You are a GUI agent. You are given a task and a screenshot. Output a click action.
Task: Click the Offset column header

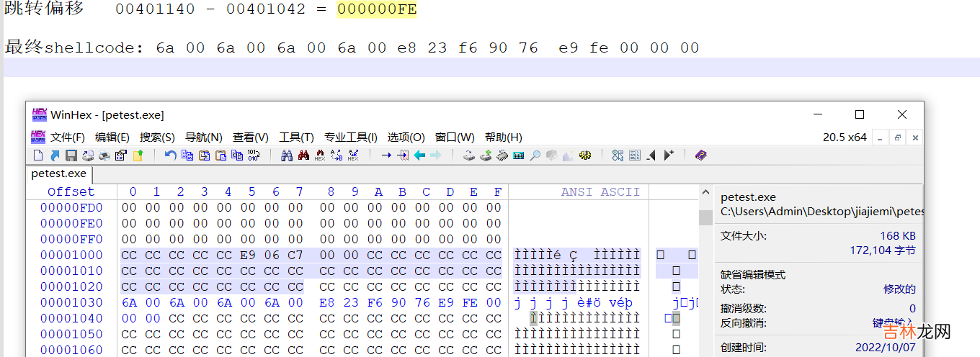click(x=71, y=191)
